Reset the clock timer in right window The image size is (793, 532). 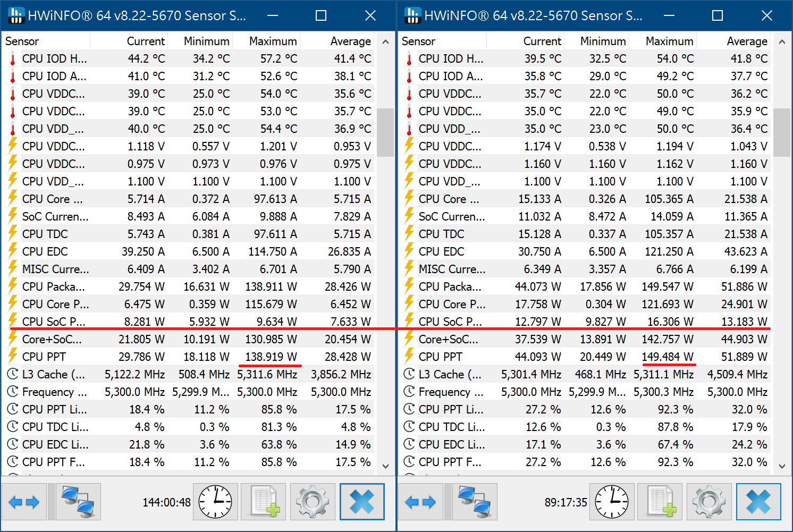pyautogui.click(x=612, y=502)
